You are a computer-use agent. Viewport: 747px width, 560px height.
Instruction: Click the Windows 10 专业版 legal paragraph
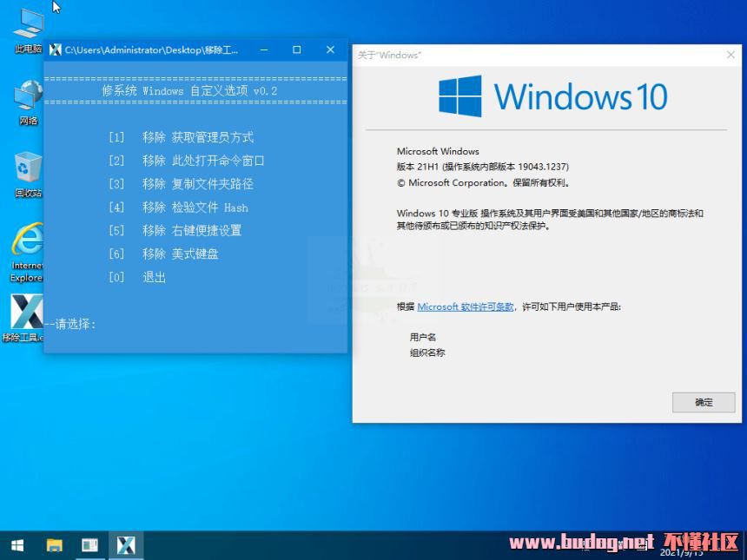tap(550, 219)
